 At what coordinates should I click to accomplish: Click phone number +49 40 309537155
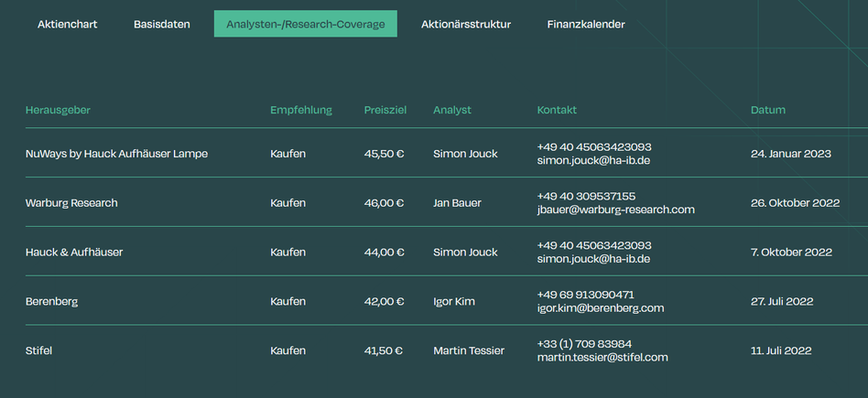point(586,196)
